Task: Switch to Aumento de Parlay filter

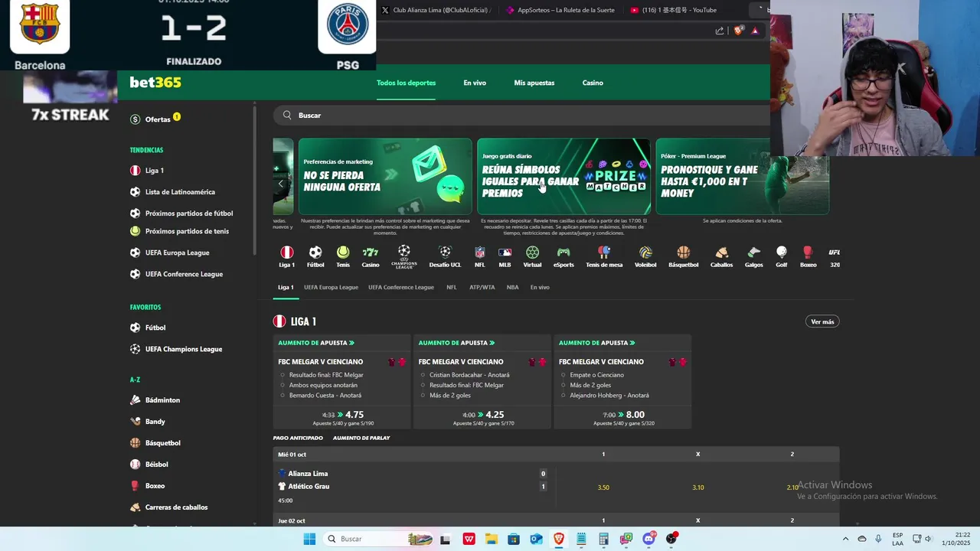Action: 361,438
